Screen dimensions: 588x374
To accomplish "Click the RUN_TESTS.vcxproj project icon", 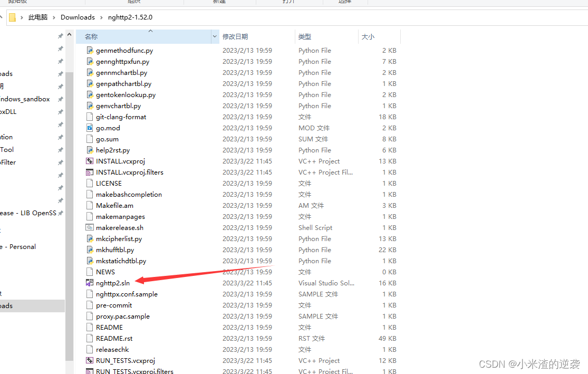I will pos(90,360).
